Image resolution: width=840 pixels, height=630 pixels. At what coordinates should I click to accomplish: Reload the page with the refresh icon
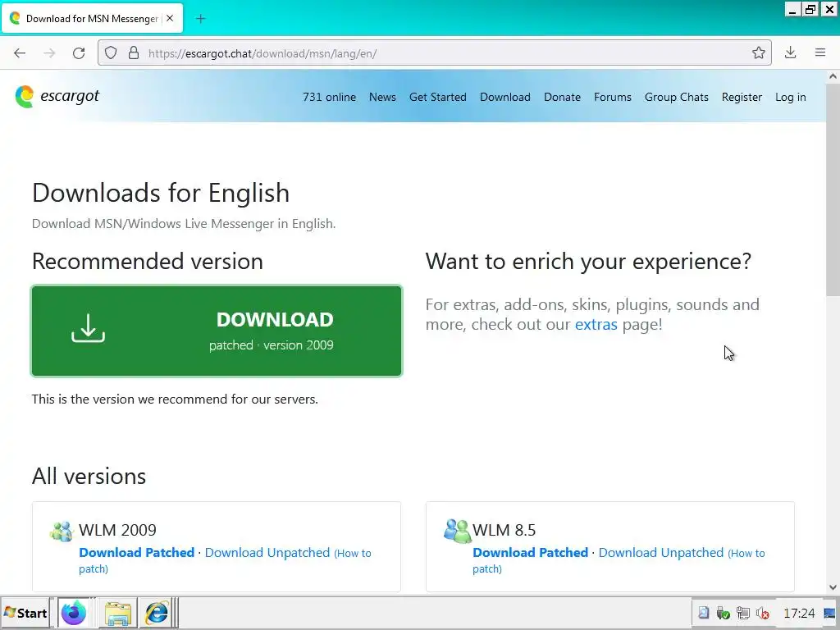point(79,53)
